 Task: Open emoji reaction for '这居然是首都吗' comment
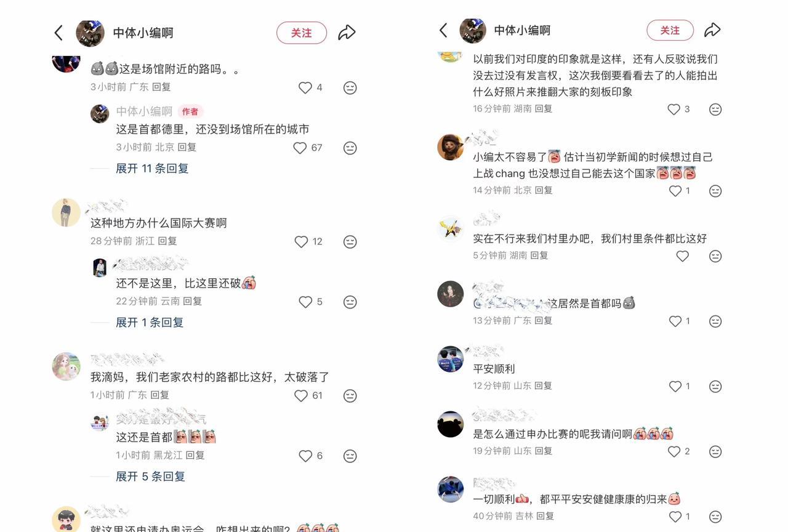[715, 321]
